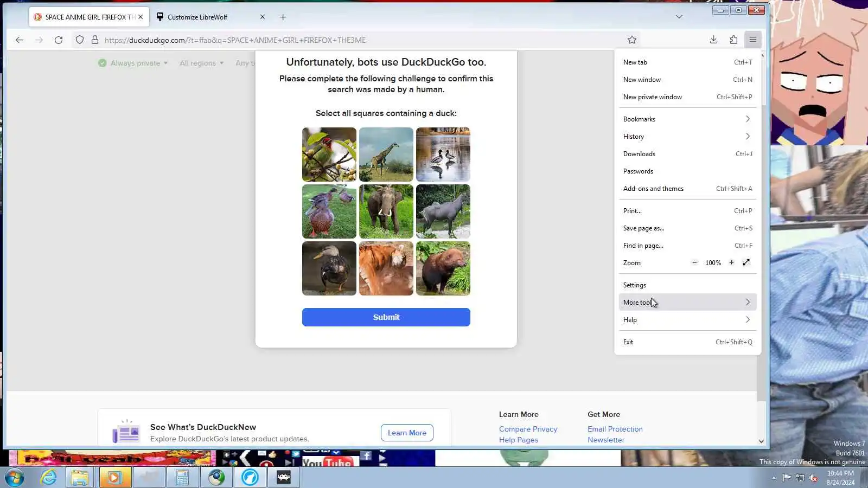Open a new tab with the plus button
The image size is (868, 488).
pos(283,17)
